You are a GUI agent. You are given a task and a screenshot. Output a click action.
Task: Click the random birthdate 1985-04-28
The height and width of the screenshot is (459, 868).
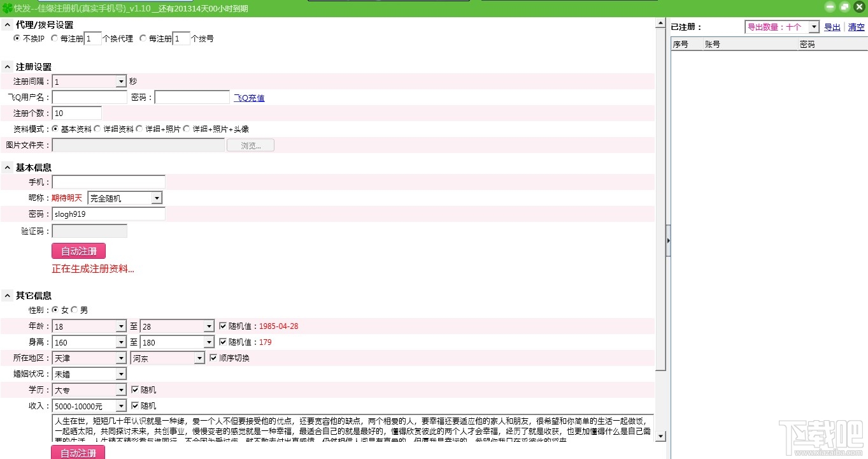(278, 326)
